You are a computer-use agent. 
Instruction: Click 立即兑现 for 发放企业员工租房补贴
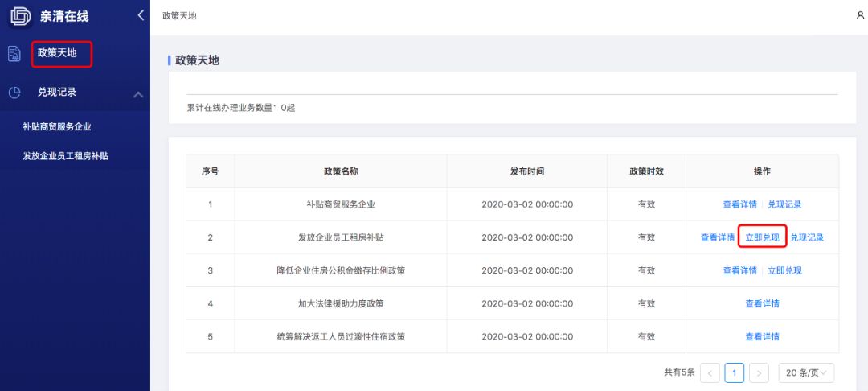coord(762,237)
